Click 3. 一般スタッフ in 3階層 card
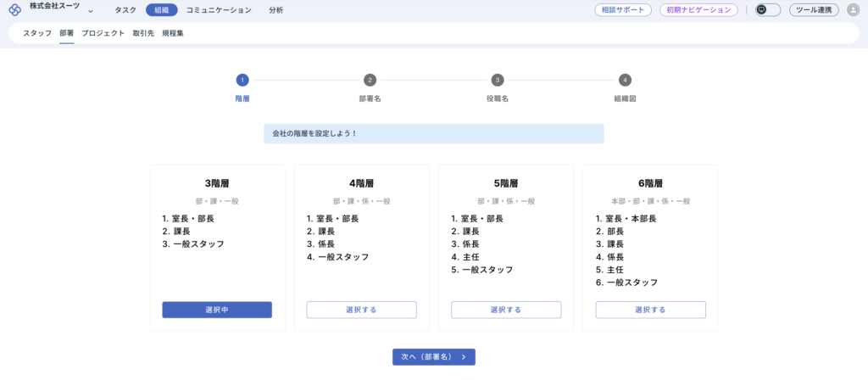Screen dimensions: 868x386 pyautogui.click(x=194, y=243)
